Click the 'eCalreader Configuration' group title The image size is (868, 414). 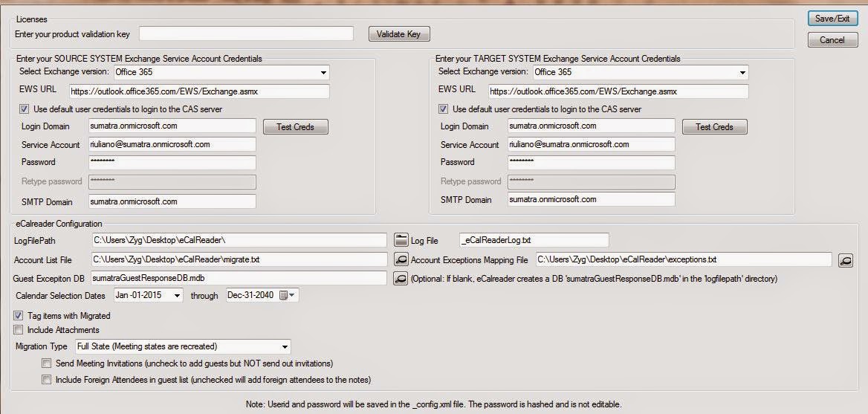click(59, 224)
